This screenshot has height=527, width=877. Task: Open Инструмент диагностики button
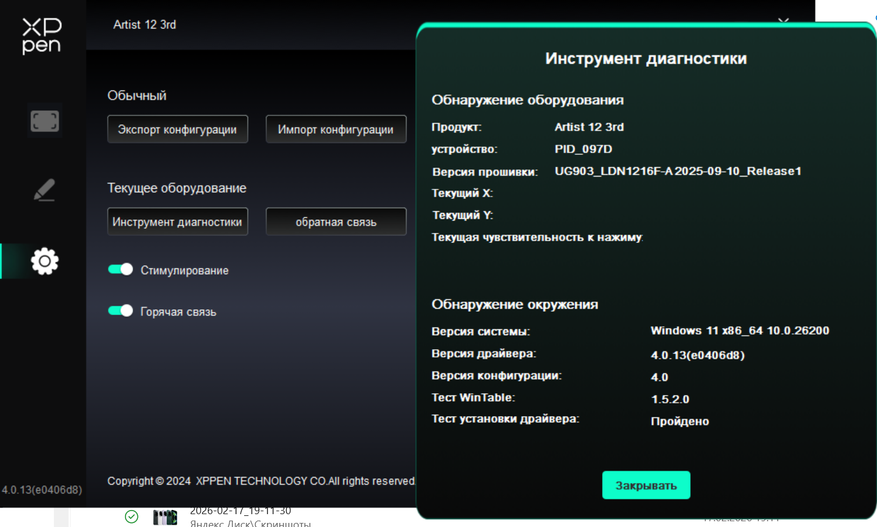coord(177,222)
